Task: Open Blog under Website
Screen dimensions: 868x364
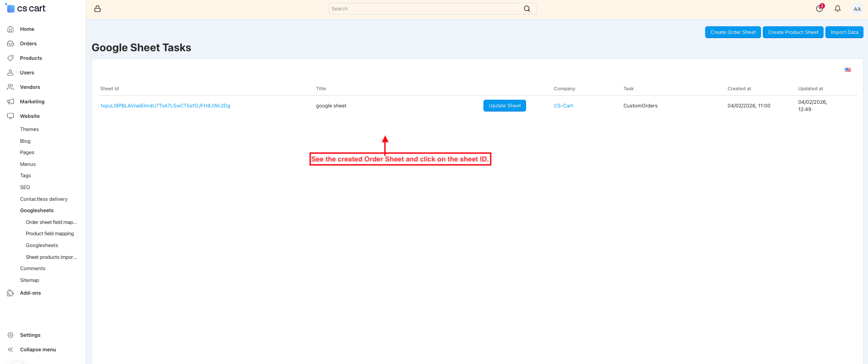Action: pos(25,141)
